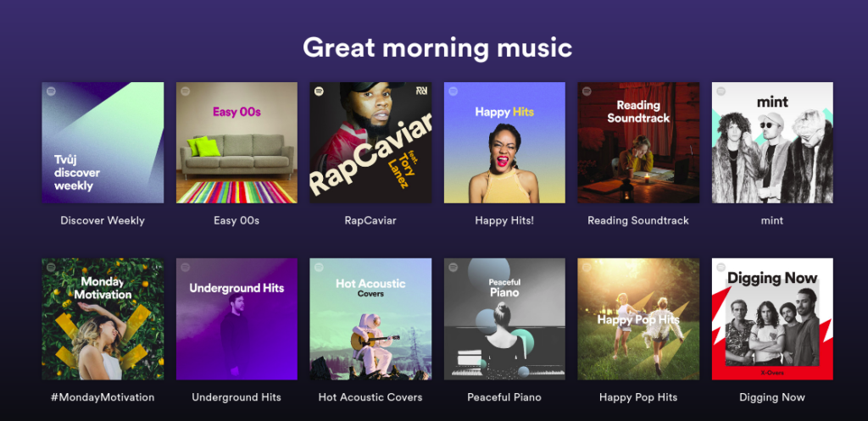Screen dimensions: 868x421
Task: Open the Happy Pop Hits cover image
Action: point(638,319)
